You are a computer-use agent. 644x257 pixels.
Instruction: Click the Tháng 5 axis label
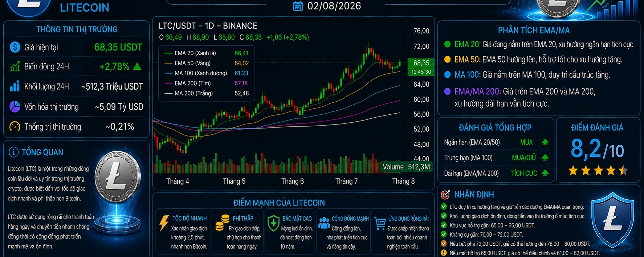tap(234, 181)
